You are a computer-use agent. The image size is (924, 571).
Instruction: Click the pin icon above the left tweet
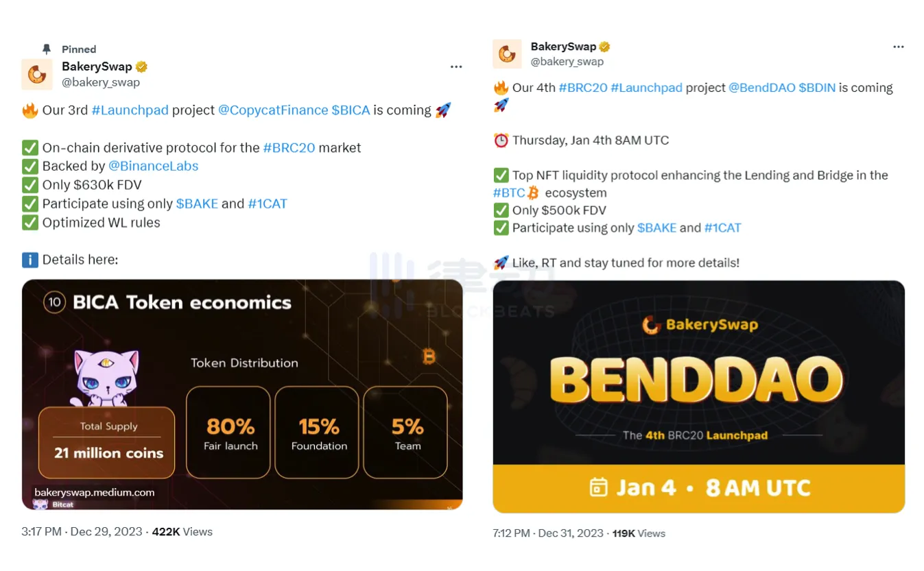pos(47,49)
